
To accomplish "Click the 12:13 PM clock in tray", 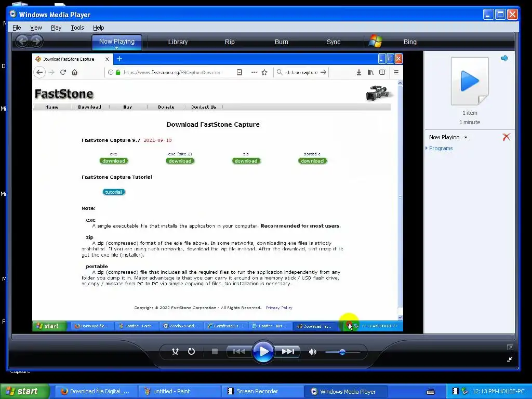I will coord(498,391).
